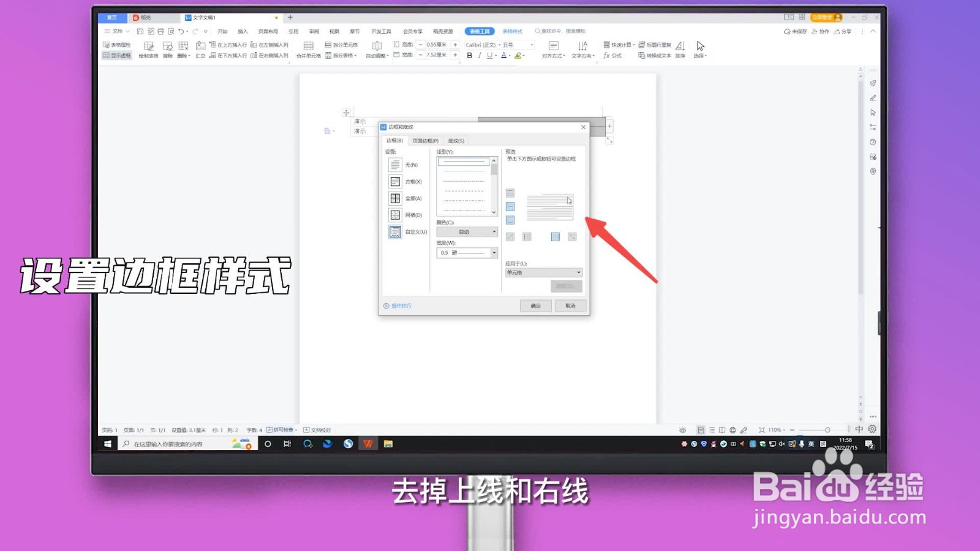This screenshot has height=551, width=980.
Task: Click the WPS icon in taskbar
Action: pyautogui.click(x=368, y=444)
